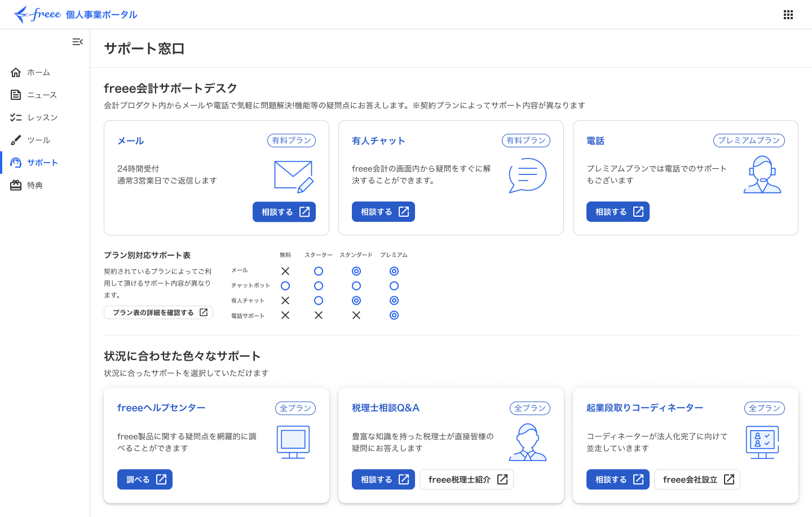Click the 有人チャット card title

click(x=378, y=141)
